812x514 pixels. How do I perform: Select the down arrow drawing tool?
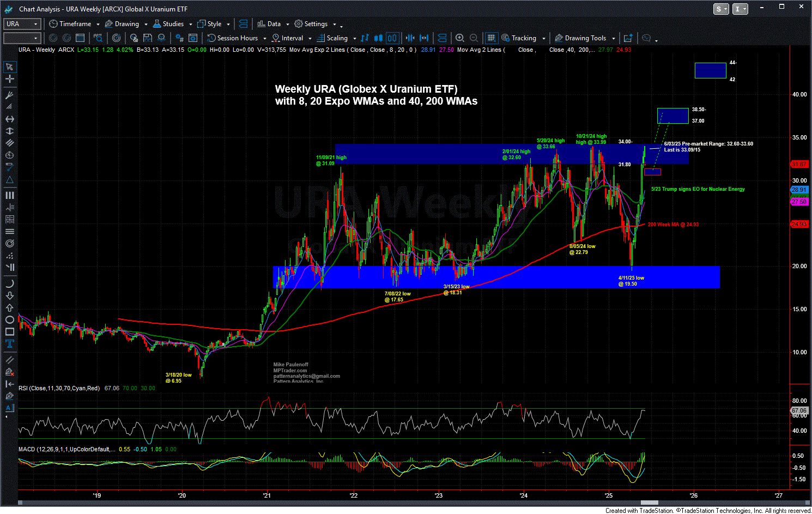[x=9, y=295]
